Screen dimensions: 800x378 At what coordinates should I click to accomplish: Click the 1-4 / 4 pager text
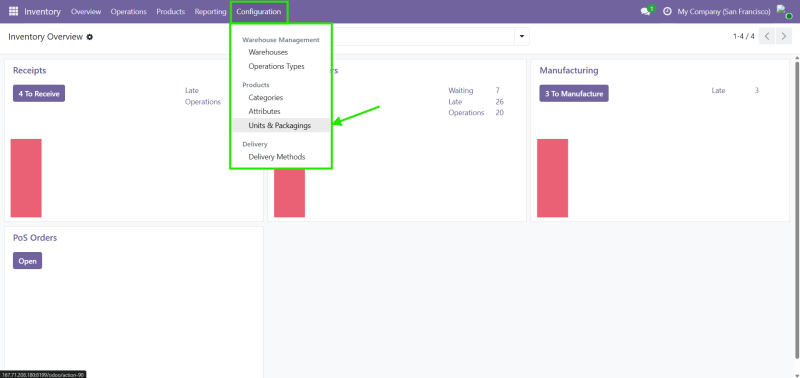coord(743,36)
